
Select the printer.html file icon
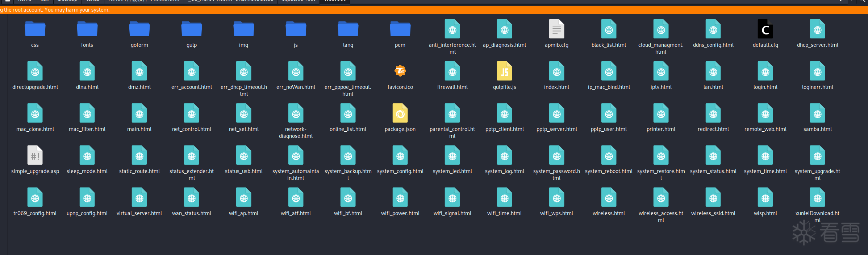[x=661, y=113]
